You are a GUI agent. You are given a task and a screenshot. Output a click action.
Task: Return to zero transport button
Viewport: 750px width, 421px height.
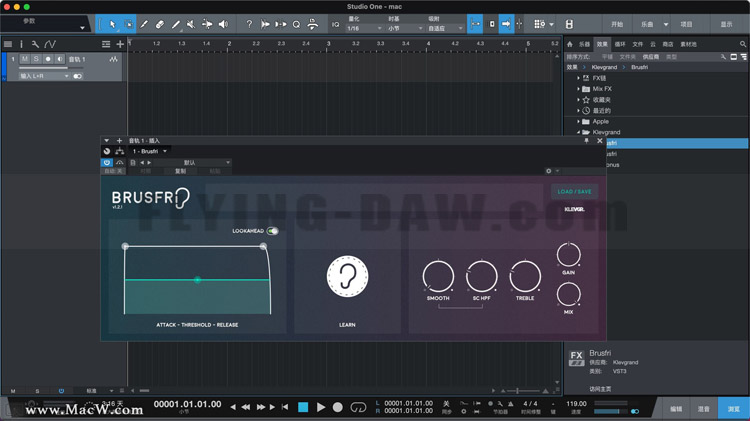click(285, 407)
